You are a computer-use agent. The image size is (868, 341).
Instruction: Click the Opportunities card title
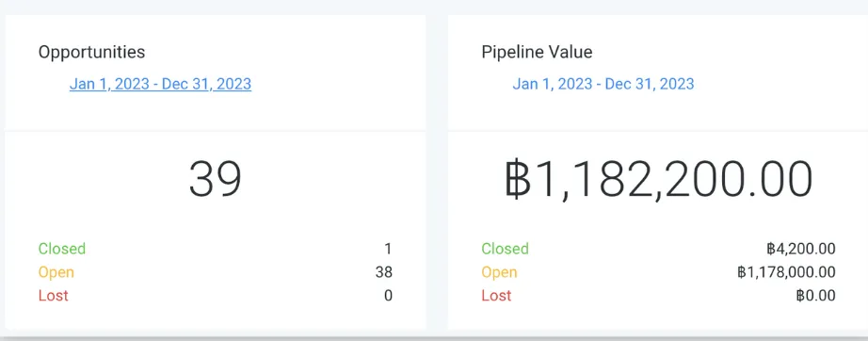(x=91, y=52)
